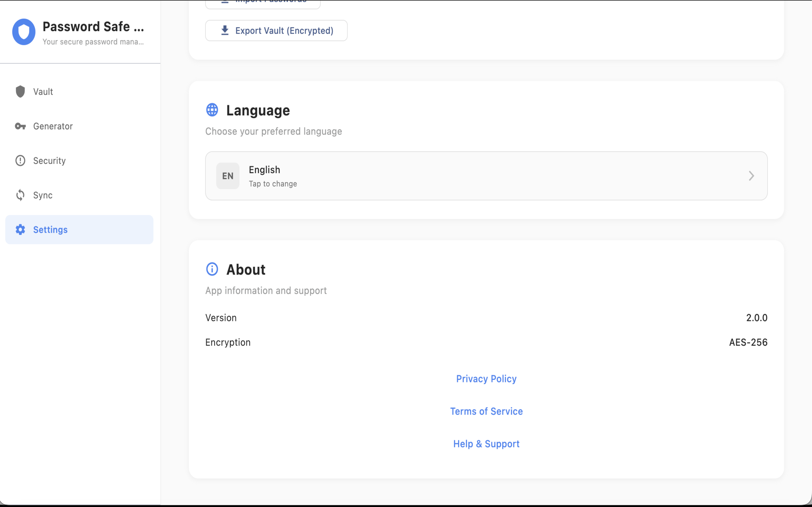Click the Generator key icon
The height and width of the screenshot is (507, 812).
21,126
